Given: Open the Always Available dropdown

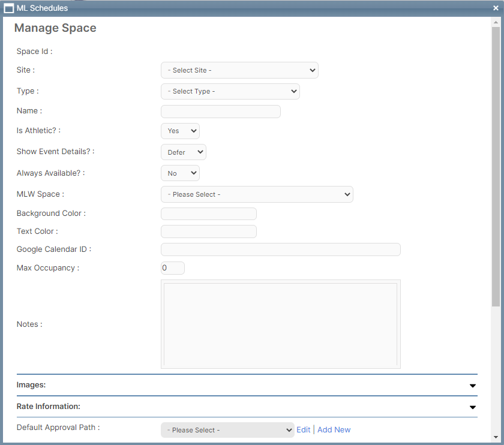Looking at the screenshot, I should pyautogui.click(x=180, y=173).
